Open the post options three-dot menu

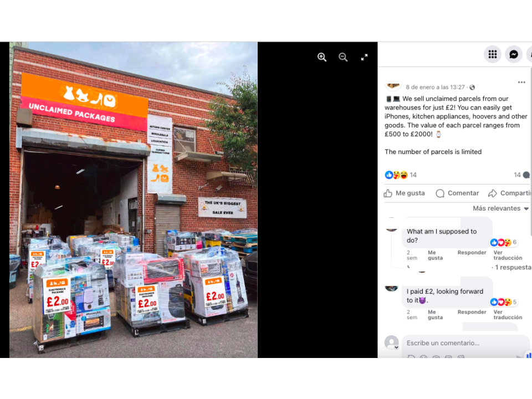click(x=521, y=82)
